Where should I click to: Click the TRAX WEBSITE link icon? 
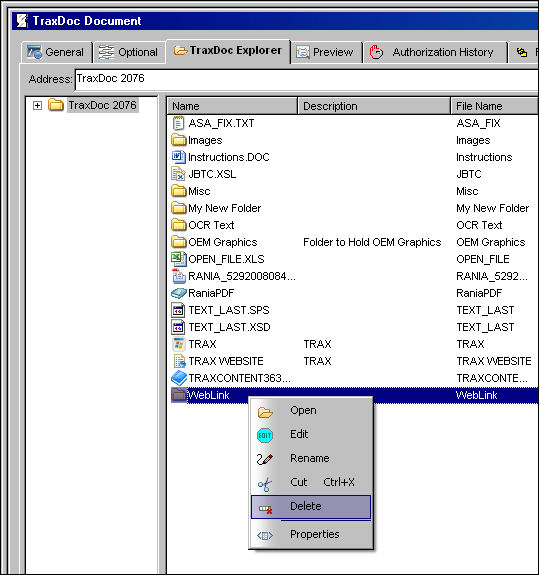click(179, 361)
